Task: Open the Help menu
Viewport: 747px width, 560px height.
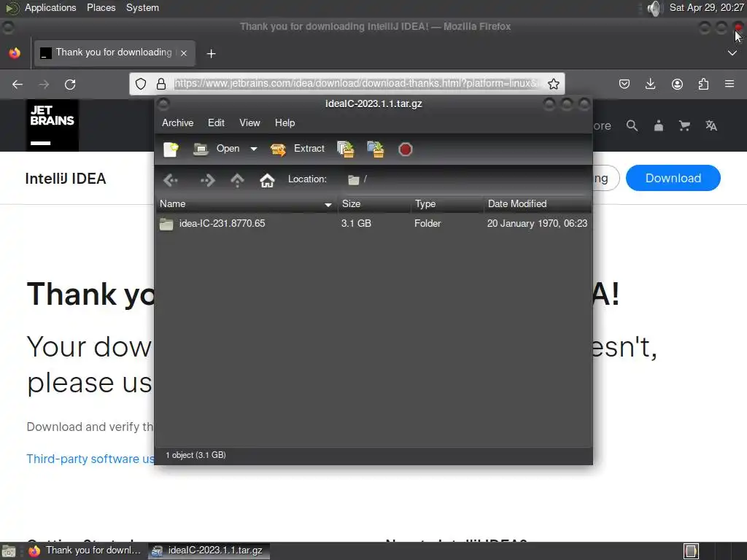Action: (285, 122)
